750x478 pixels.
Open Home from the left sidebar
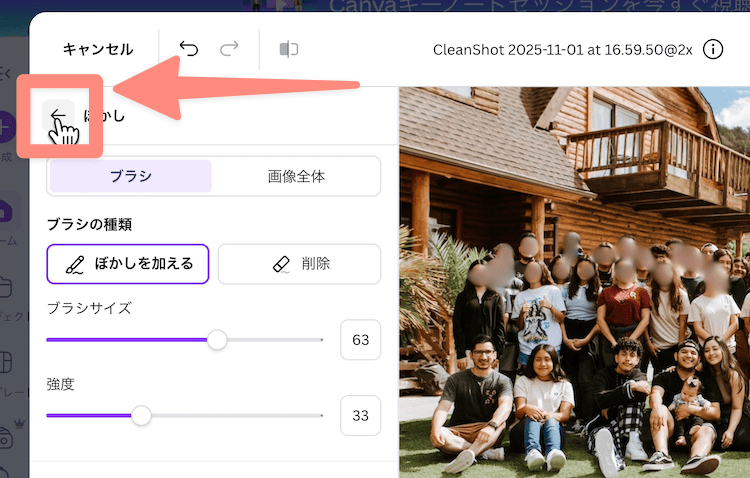click(6, 212)
